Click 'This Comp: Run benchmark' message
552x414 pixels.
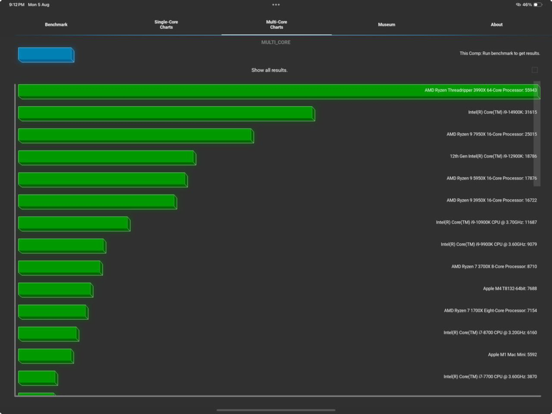[x=500, y=54]
